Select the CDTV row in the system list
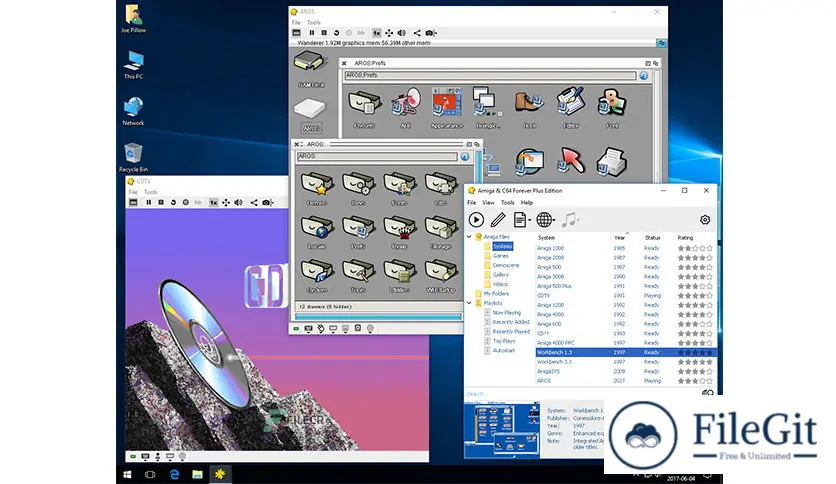Viewport: 836px width, 484px height. coord(625,296)
